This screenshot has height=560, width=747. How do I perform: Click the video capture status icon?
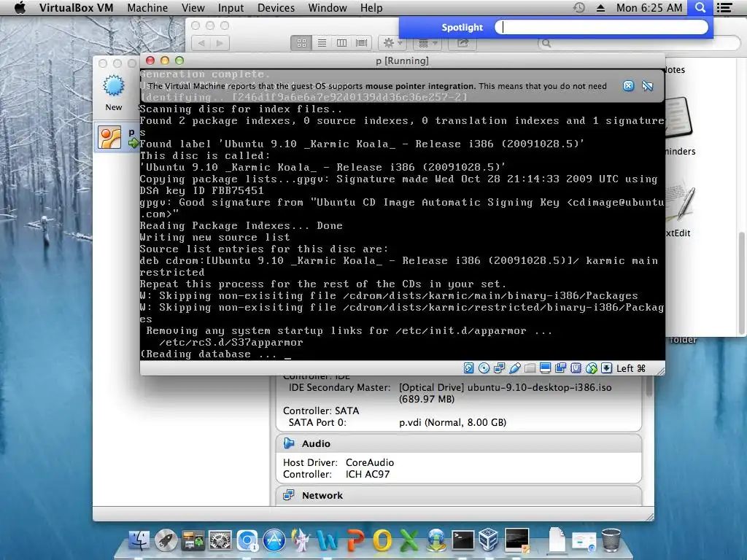pyautogui.click(x=561, y=368)
